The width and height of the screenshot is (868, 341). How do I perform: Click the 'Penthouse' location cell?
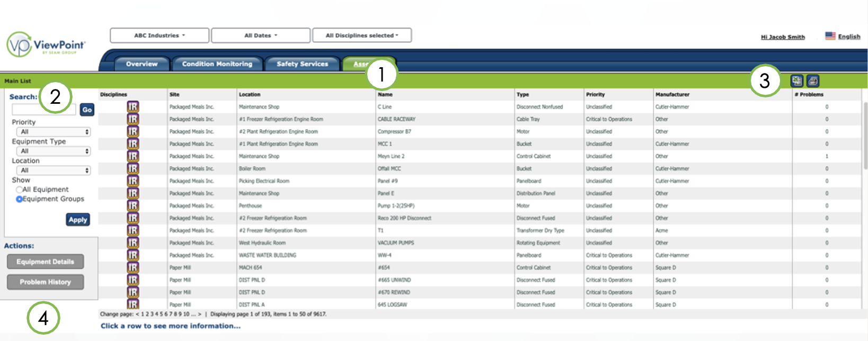pyautogui.click(x=250, y=205)
